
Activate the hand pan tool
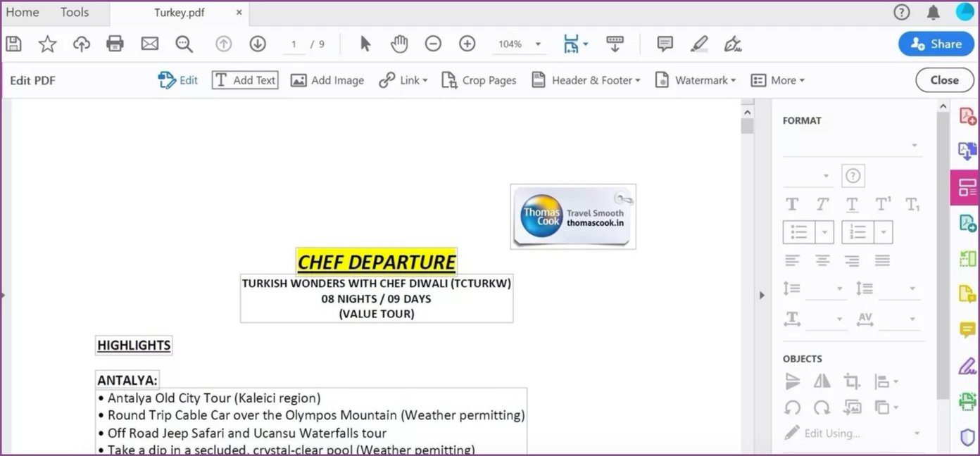click(x=399, y=44)
